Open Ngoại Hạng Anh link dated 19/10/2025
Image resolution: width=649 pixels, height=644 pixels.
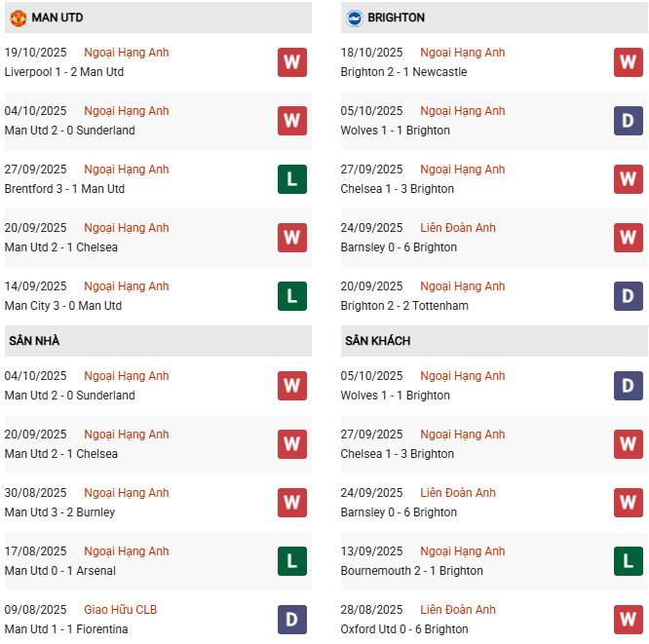point(127,53)
